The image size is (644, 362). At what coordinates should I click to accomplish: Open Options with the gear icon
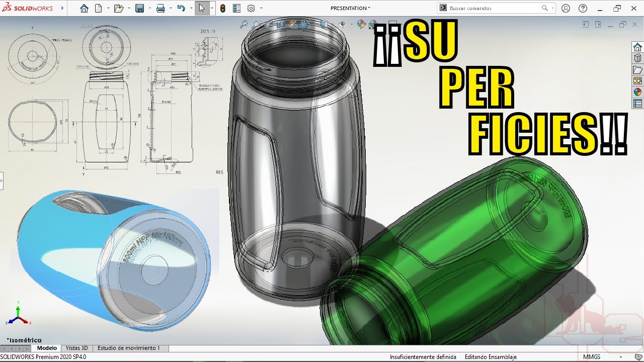[x=251, y=8]
